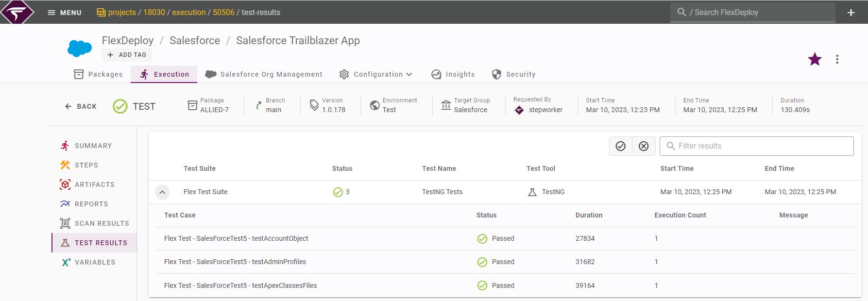Open SCAN RESULTS in the sidebar
Screen dimensions: 868x301
click(x=94, y=223)
